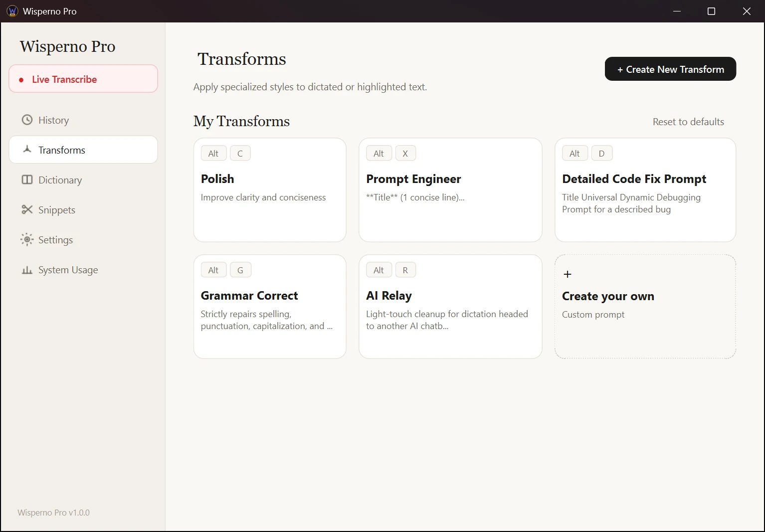765x532 pixels.
Task: Click 'Apply specialized styles' subtitle text
Action: 310,87
